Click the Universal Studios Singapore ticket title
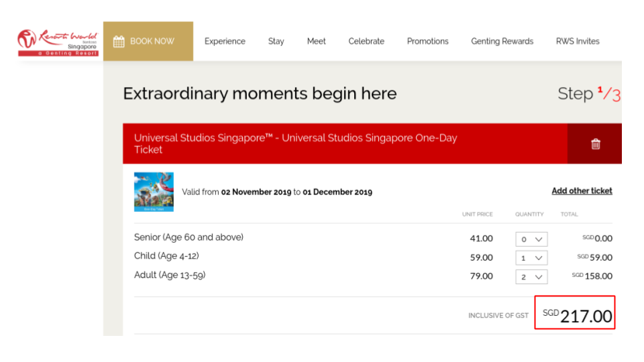Image resolution: width=644 pixels, height=362 pixels. pyautogui.click(x=295, y=143)
